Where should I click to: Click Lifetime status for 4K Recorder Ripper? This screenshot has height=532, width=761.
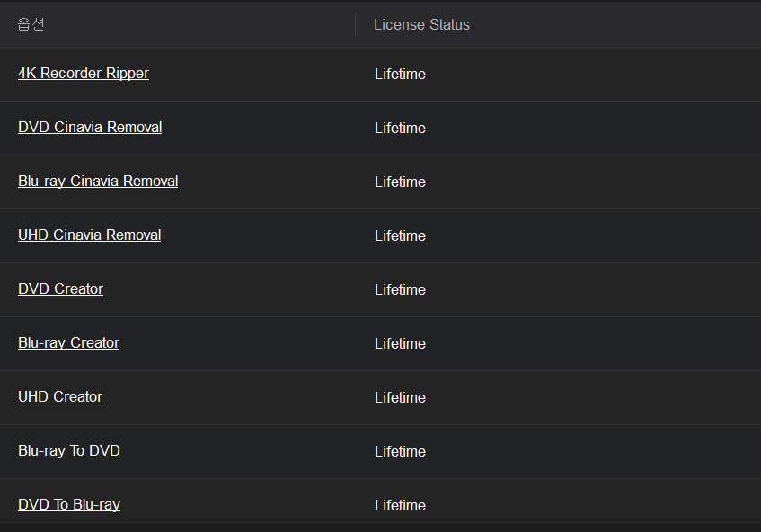(400, 74)
